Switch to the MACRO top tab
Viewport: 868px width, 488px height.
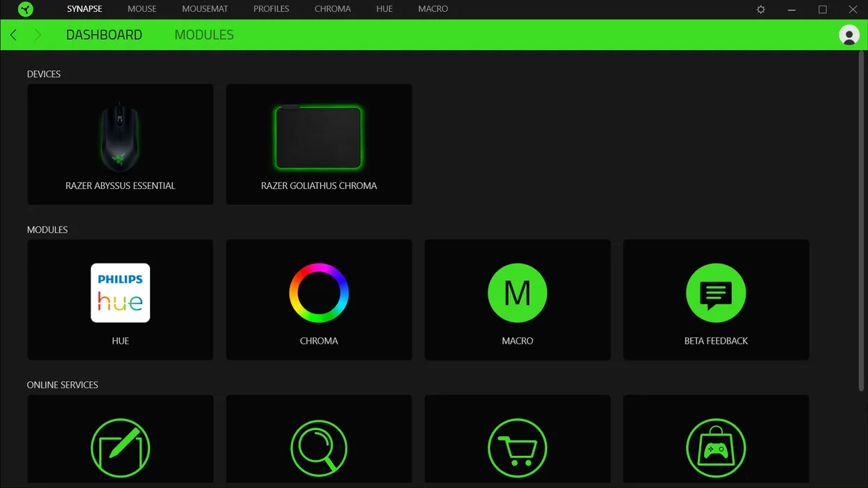433,9
